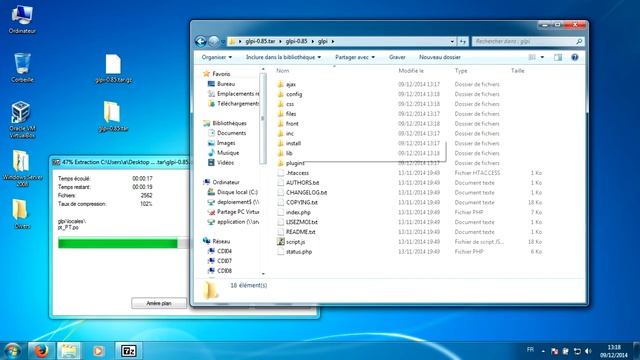Click the Graver toolbar command
This screenshot has width=640, height=360.
pos(397,57)
